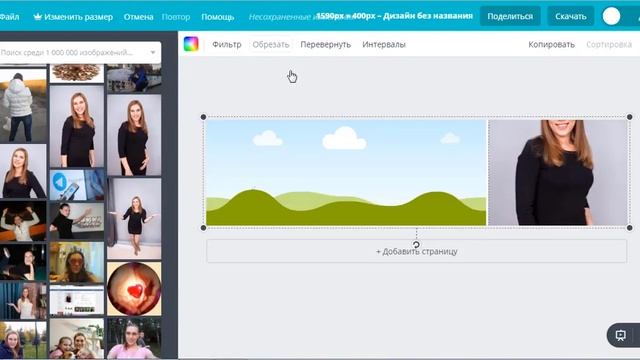640x360 pixels.
Task: Pick thumbnail of woman in pink top outdoors
Action: tap(134, 338)
